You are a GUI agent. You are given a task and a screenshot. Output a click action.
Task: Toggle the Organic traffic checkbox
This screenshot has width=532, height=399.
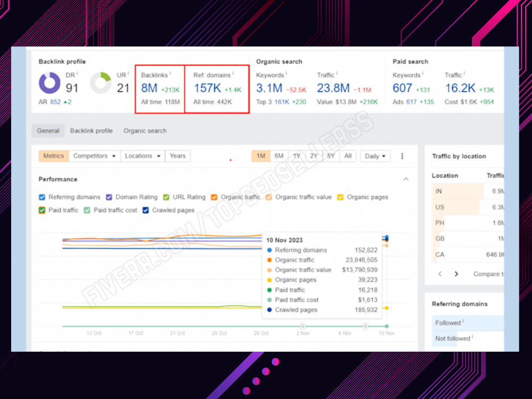point(214,197)
